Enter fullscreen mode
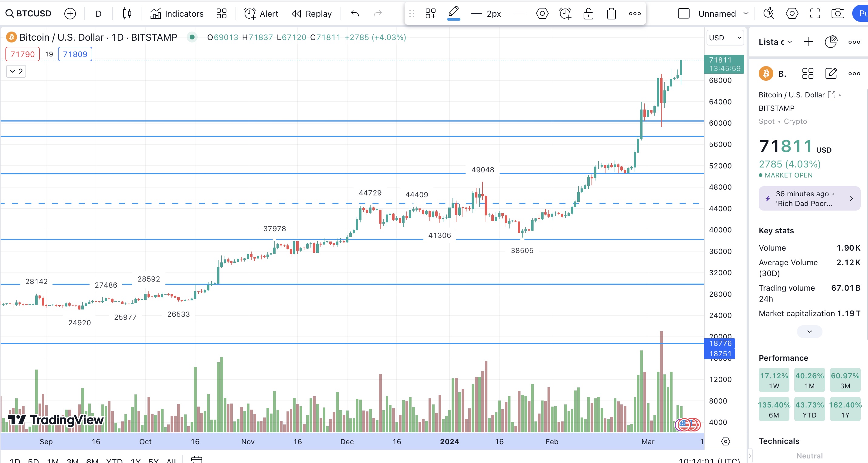The image size is (868, 463). click(815, 13)
